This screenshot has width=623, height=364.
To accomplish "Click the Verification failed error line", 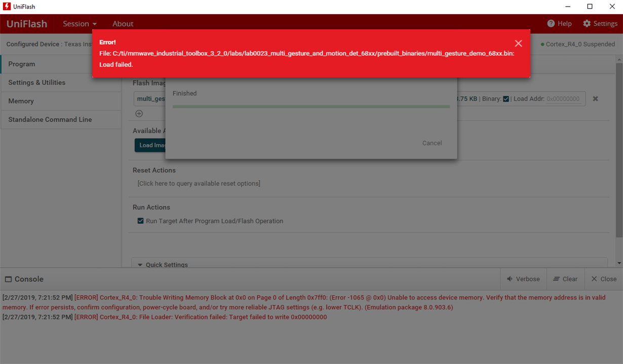I will coord(165,317).
